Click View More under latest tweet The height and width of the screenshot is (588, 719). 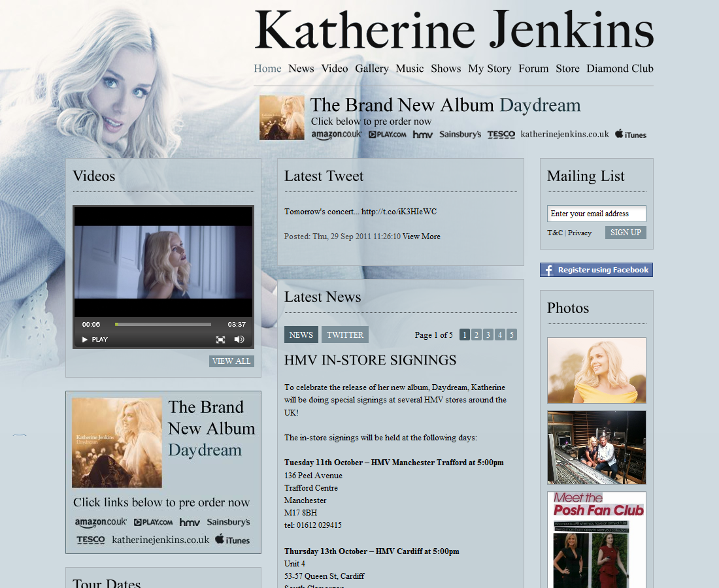[x=422, y=237]
